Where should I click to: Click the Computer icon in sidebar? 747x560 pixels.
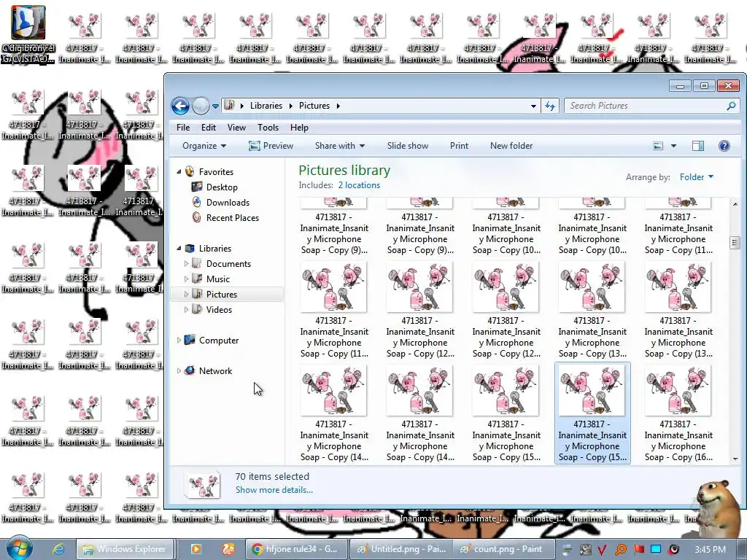click(190, 340)
